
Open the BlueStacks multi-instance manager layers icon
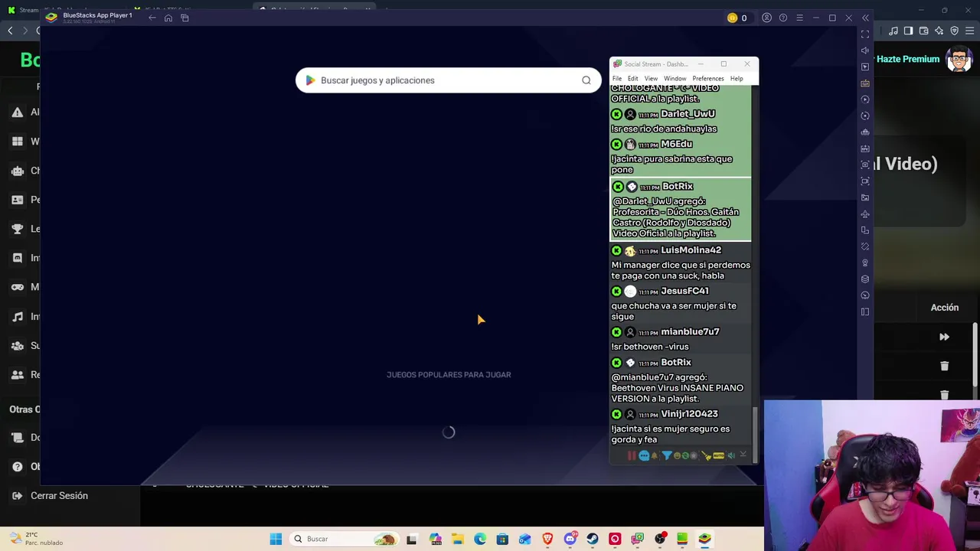[x=865, y=279]
